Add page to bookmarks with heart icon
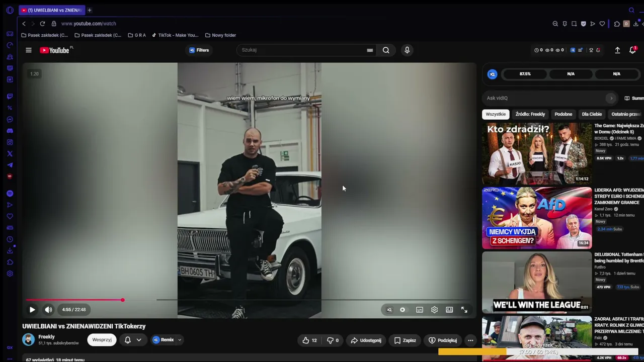 coord(602,24)
